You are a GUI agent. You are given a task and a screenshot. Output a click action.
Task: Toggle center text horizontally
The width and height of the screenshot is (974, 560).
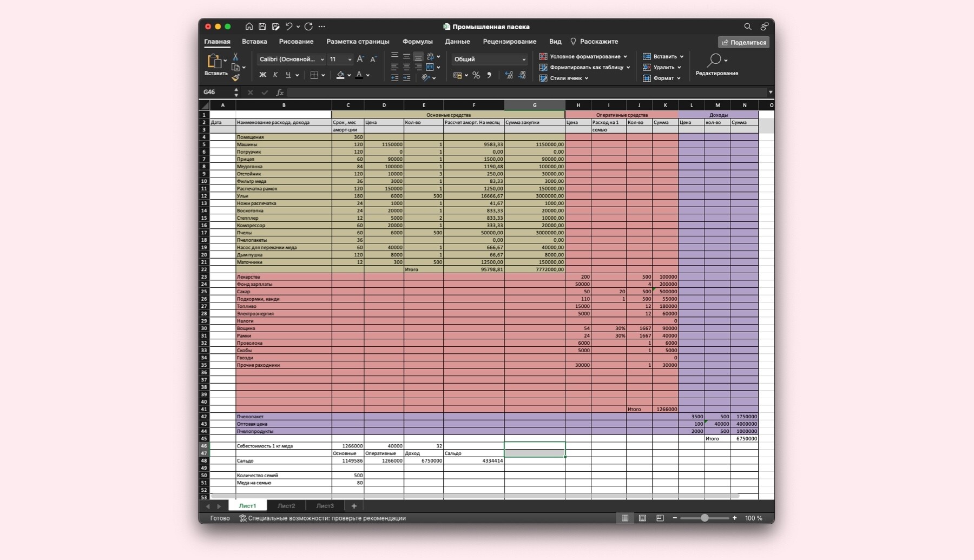click(x=406, y=67)
